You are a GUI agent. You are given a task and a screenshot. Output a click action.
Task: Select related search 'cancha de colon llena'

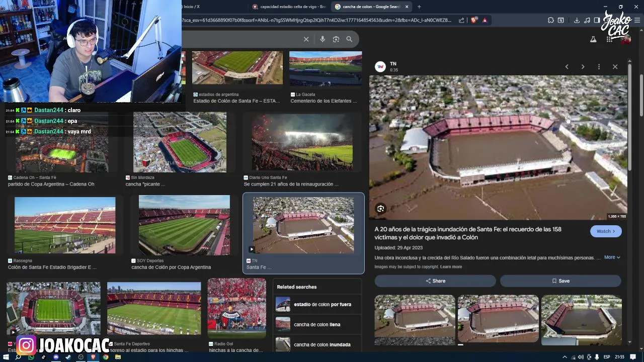[x=317, y=325]
